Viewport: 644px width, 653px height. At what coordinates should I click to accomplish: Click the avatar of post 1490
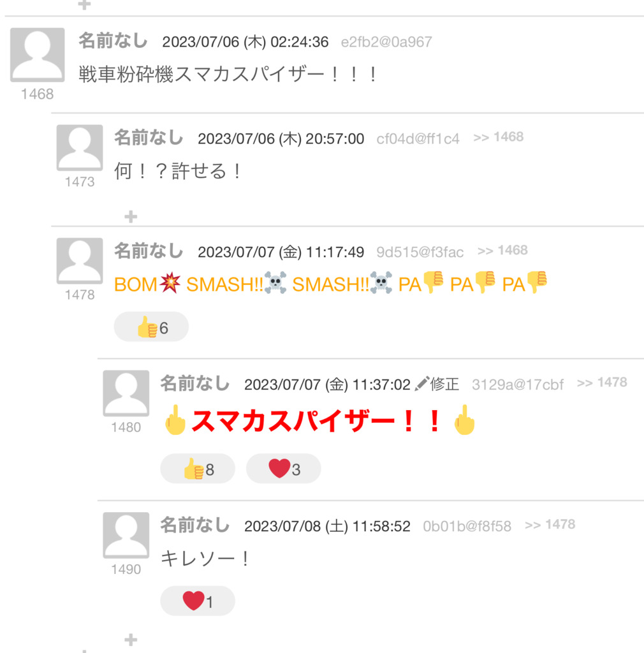126,535
